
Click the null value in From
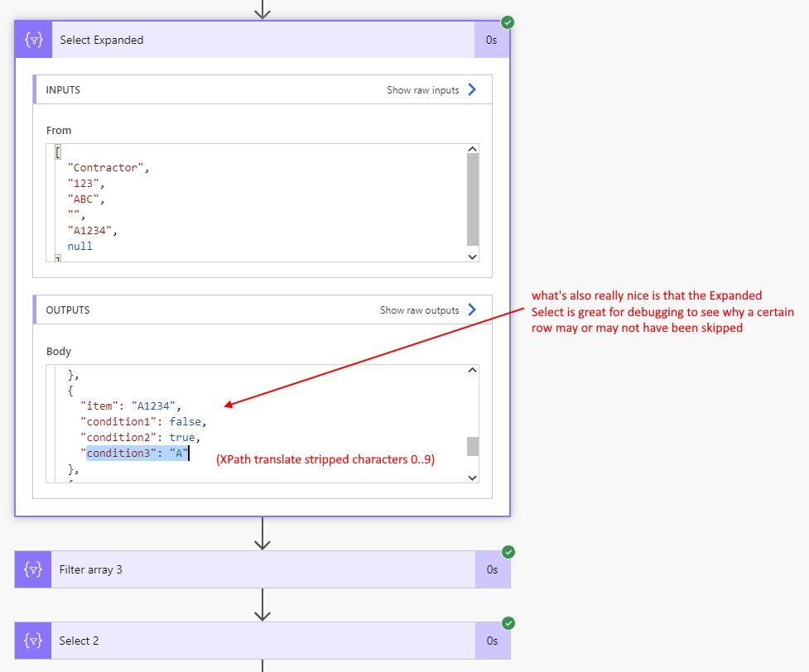pos(80,246)
